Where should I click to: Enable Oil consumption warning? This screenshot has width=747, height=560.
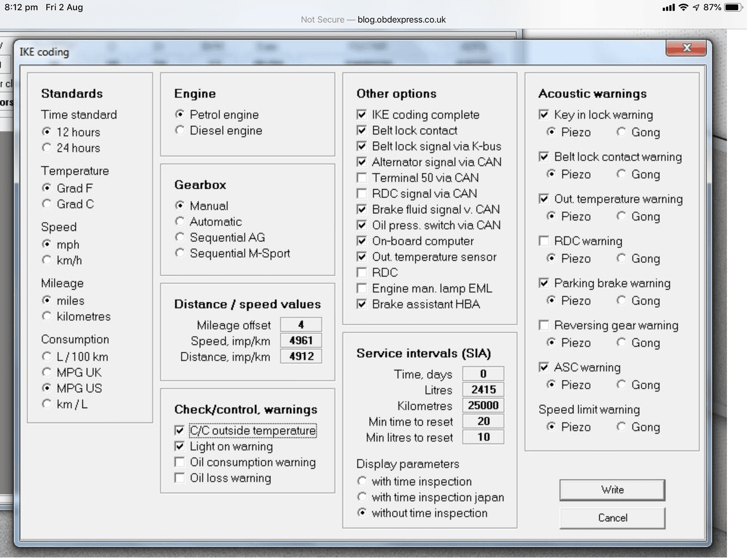179,462
